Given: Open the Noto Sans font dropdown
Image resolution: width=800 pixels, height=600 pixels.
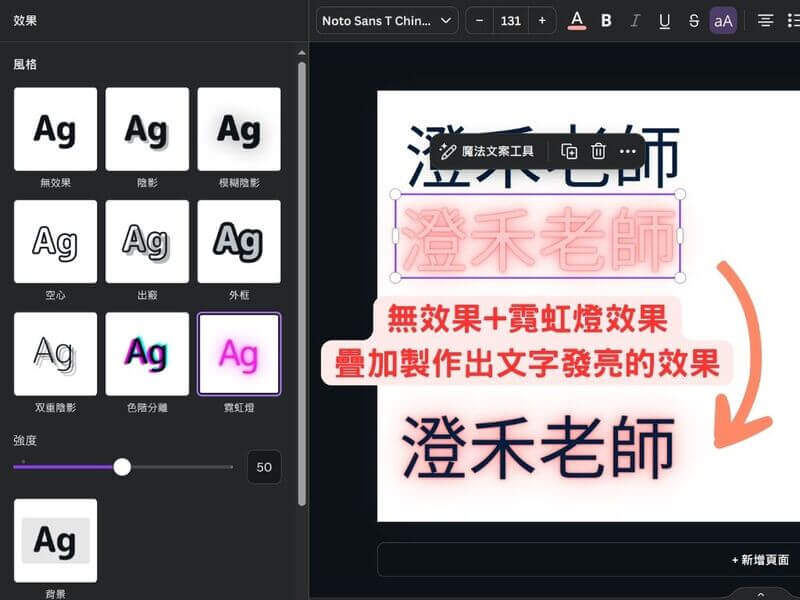Looking at the screenshot, I should point(387,20).
